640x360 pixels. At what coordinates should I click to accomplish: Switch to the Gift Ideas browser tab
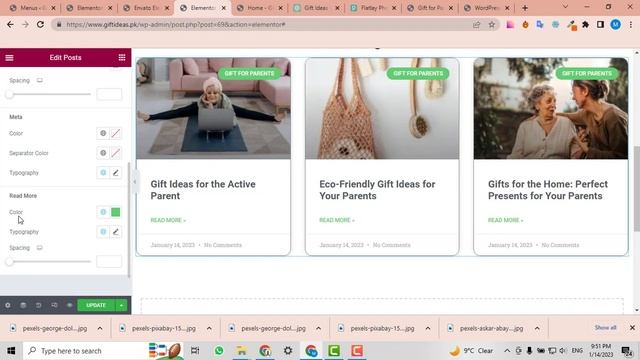pyautogui.click(x=316, y=8)
